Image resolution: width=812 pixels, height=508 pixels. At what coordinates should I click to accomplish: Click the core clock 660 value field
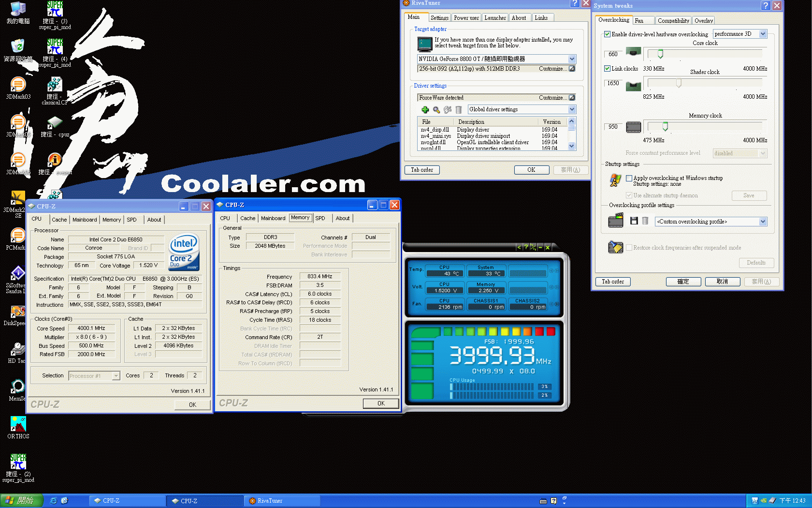pyautogui.click(x=613, y=54)
